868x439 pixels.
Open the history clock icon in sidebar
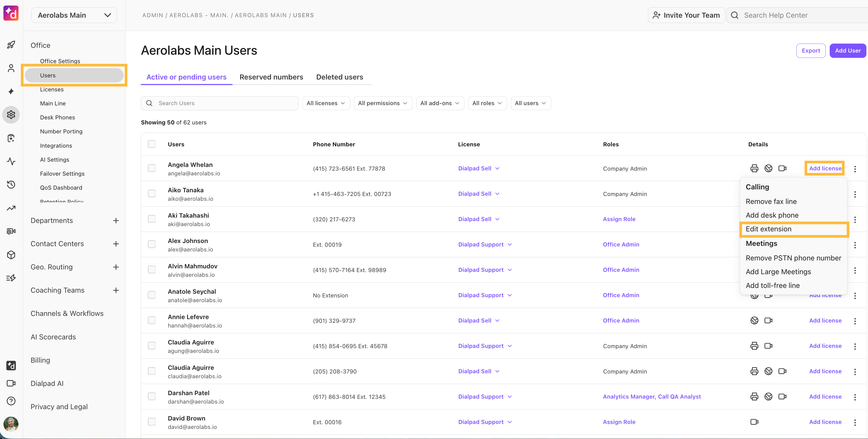11,185
